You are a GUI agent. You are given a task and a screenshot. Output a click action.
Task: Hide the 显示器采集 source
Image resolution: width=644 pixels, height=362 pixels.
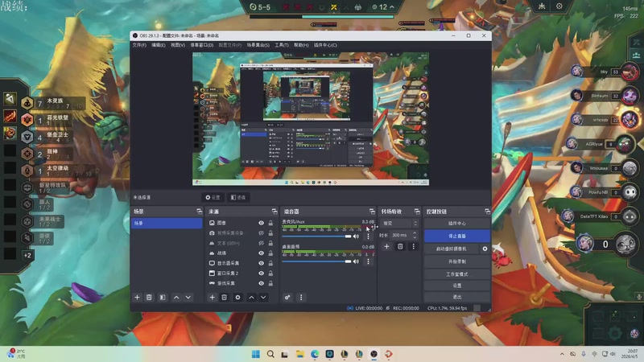point(261,263)
